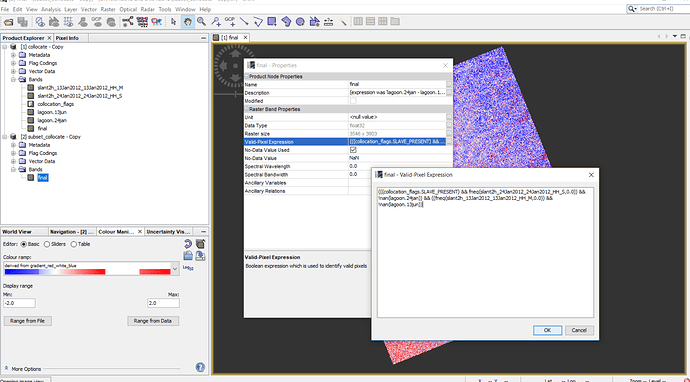Select the collocation_flags band
690x382 pixels.
pos(55,104)
